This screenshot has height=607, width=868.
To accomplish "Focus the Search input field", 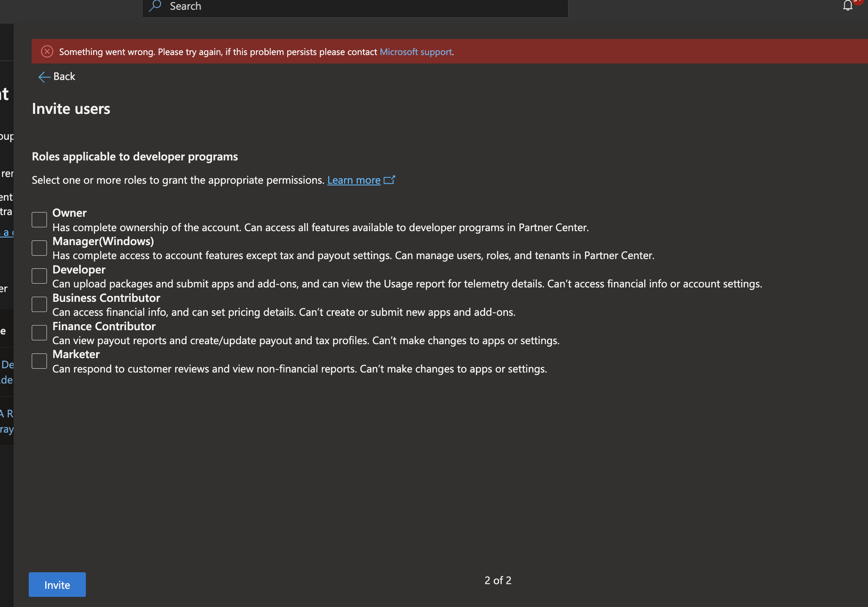I will (355, 7).
